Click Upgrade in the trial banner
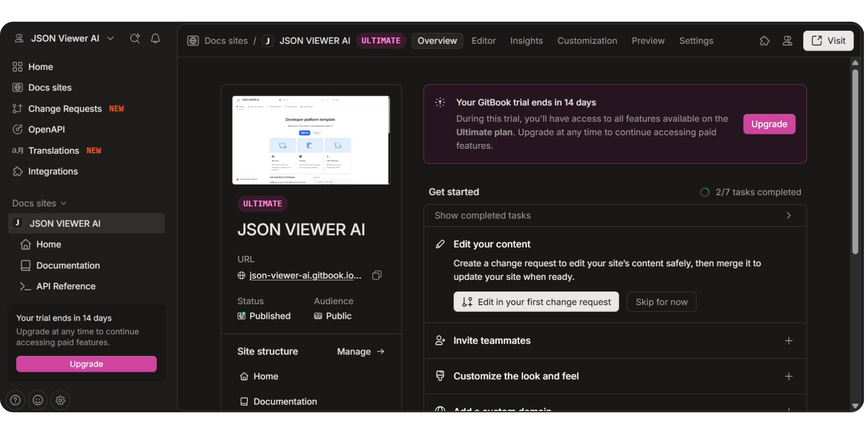Image resolution: width=868 pixels, height=434 pixels. pos(769,124)
